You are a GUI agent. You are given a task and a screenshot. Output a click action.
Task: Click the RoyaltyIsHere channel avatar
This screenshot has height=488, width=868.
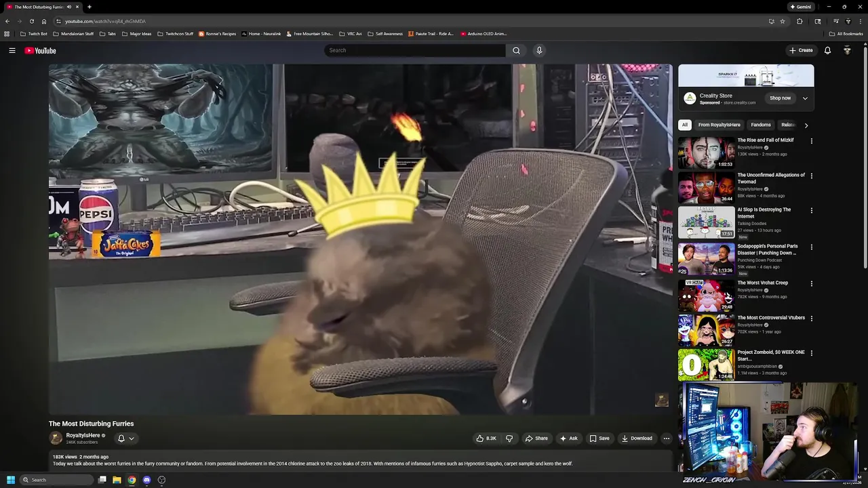[x=56, y=439]
